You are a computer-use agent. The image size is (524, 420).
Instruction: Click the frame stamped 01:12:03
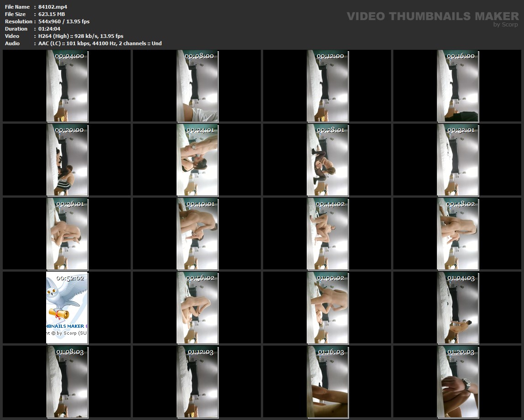click(x=197, y=382)
